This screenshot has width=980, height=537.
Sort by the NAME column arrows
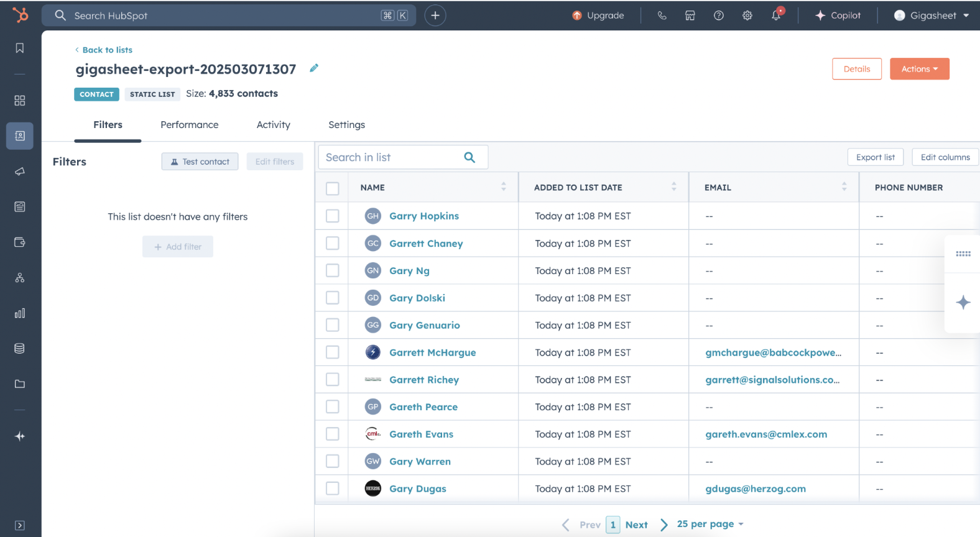coord(504,186)
